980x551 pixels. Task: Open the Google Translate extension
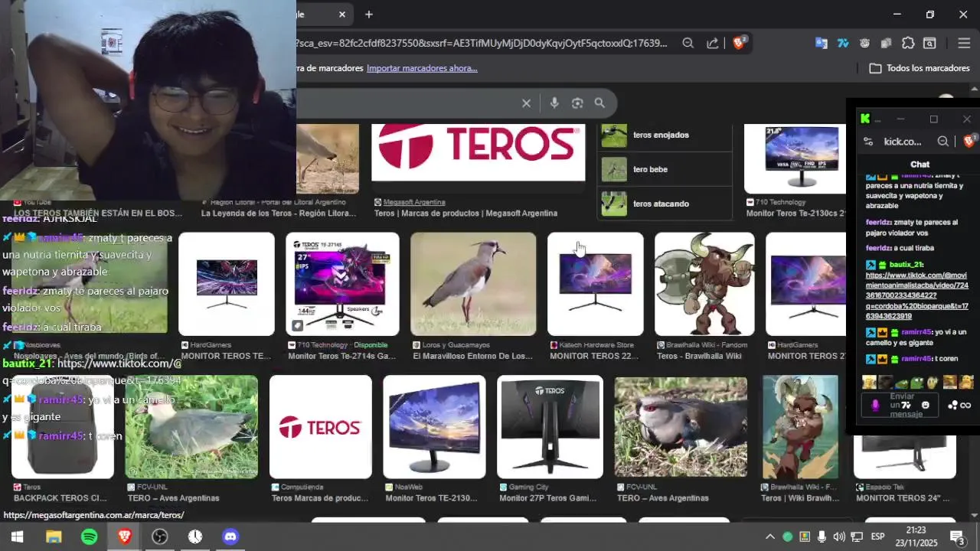click(821, 44)
